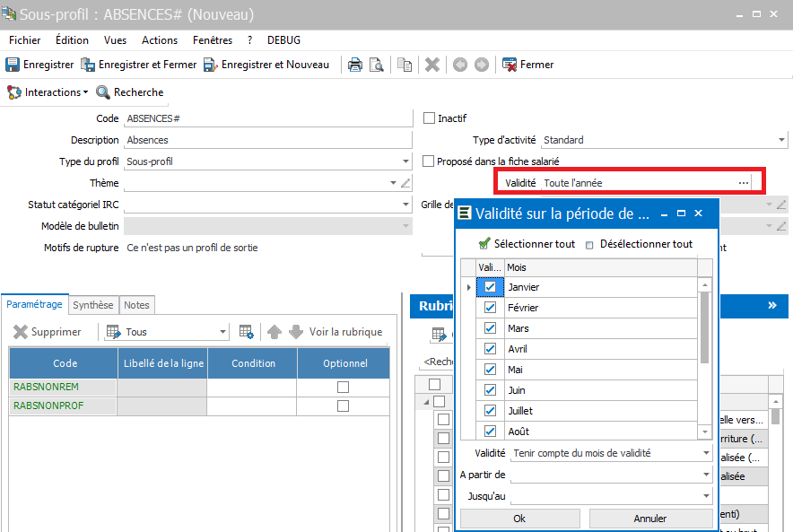Open the Thème dropdown
This screenshot has width=793, height=532.
point(393,183)
